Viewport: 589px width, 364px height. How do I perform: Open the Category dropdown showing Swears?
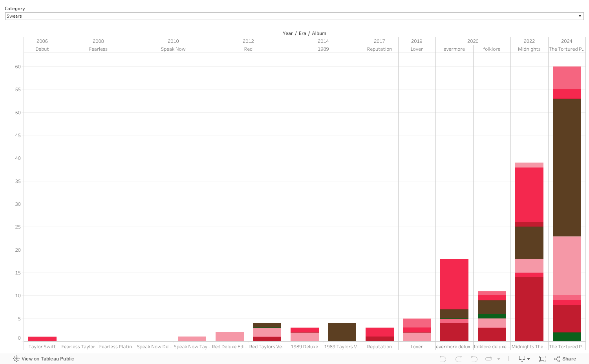point(294,16)
